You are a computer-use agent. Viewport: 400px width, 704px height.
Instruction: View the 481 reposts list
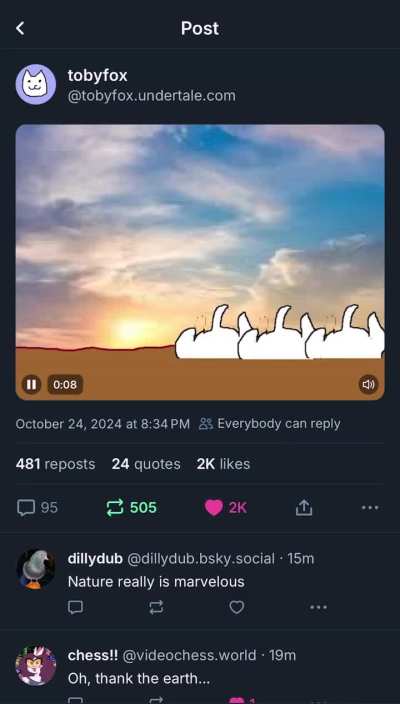(55, 464)
